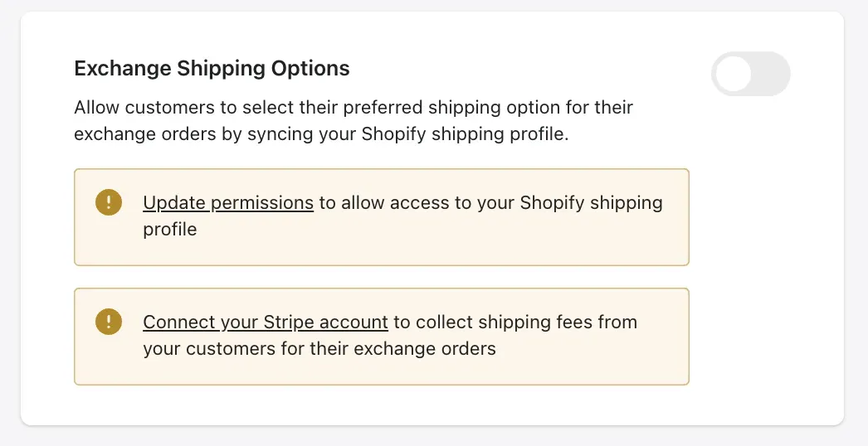
Task: Click the text "to collect shipping fees from"
Action: 515,322
